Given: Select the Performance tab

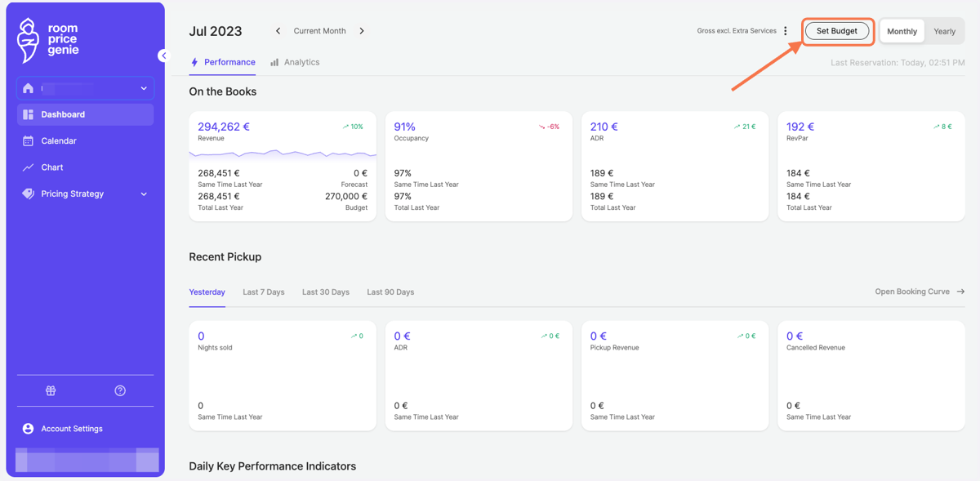Looking at the screenshot, I should pyautogui.click(x=222, y=62).
